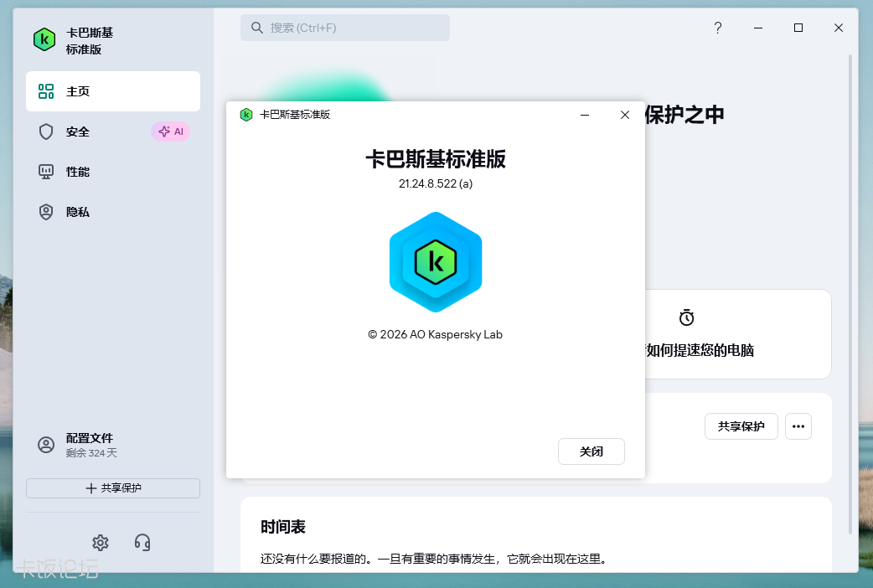
Task: Click the stopwatch icon on speed-up card
Action: click(686, 317)
